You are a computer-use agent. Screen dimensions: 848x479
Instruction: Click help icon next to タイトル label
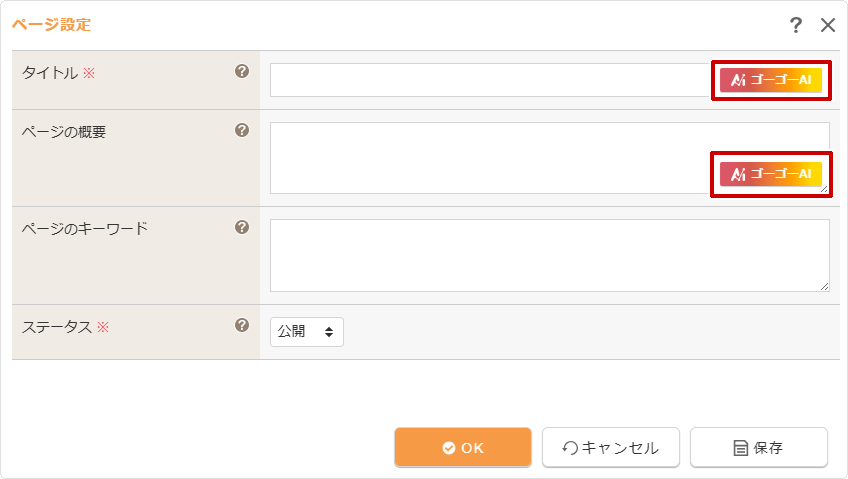(242, 72)
